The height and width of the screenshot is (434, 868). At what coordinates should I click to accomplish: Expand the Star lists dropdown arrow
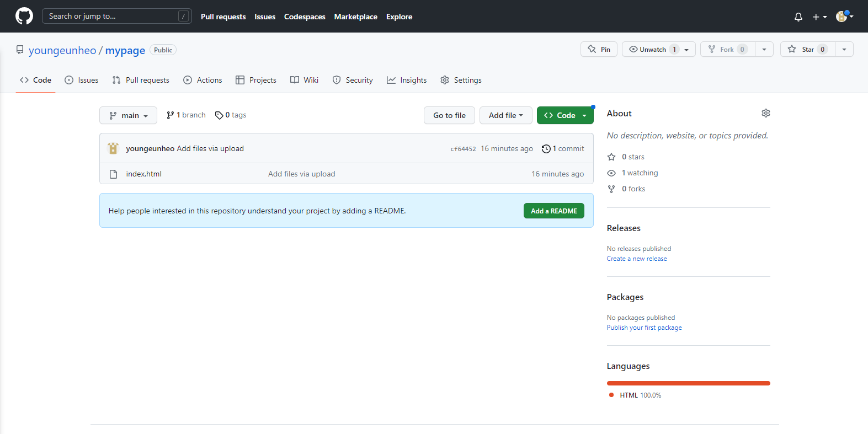[844, 49]
